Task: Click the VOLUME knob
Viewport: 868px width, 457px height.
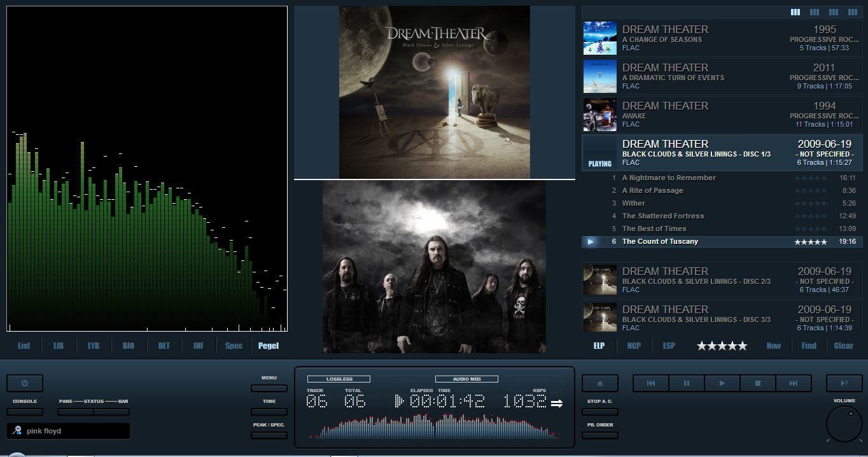Action: [844, 423]
